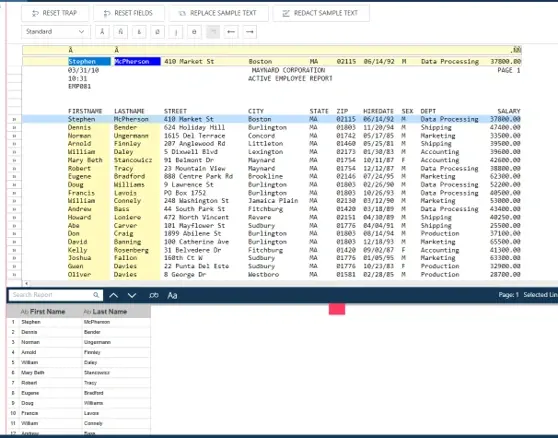Click the Reset Fields button

click(x=129, y=13)
